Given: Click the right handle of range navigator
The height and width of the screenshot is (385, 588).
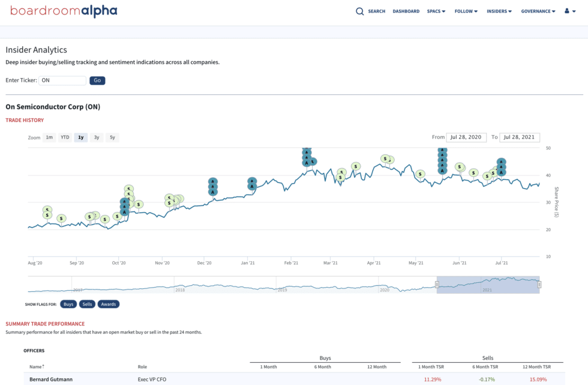Looking at the screenshot, I should [x=539, y=285].
